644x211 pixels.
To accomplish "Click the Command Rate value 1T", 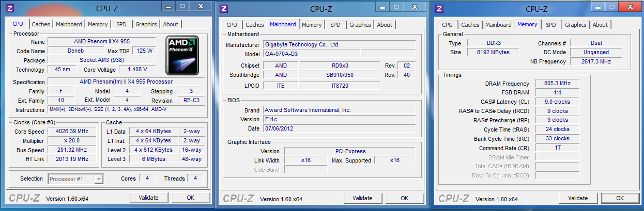I will 557,148.
